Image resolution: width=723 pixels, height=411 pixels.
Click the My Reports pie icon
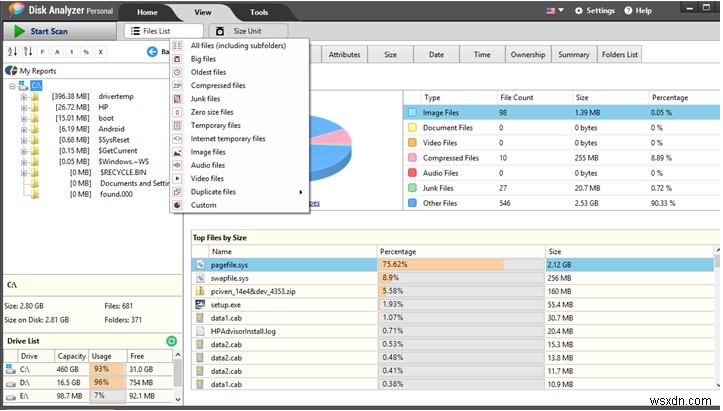click(11, 71)
